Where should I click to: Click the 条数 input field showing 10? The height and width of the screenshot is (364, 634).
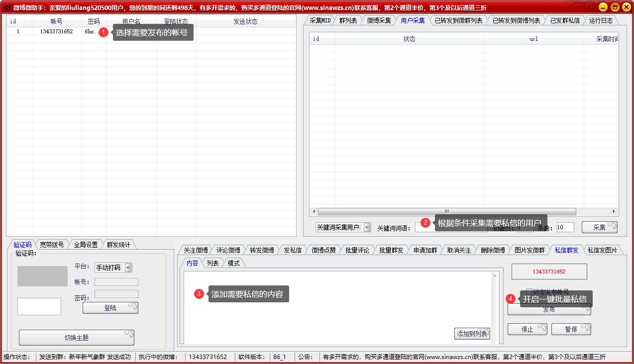565,227
